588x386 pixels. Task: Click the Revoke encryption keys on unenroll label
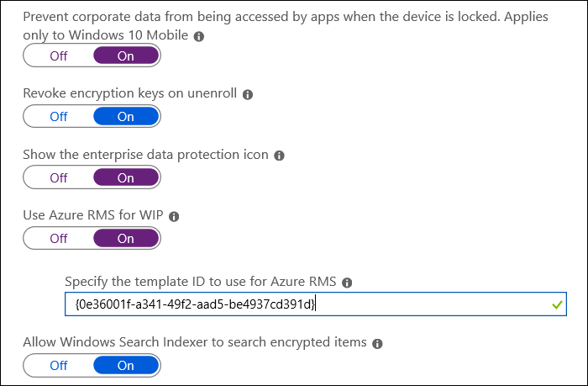[x=130, y=95]
